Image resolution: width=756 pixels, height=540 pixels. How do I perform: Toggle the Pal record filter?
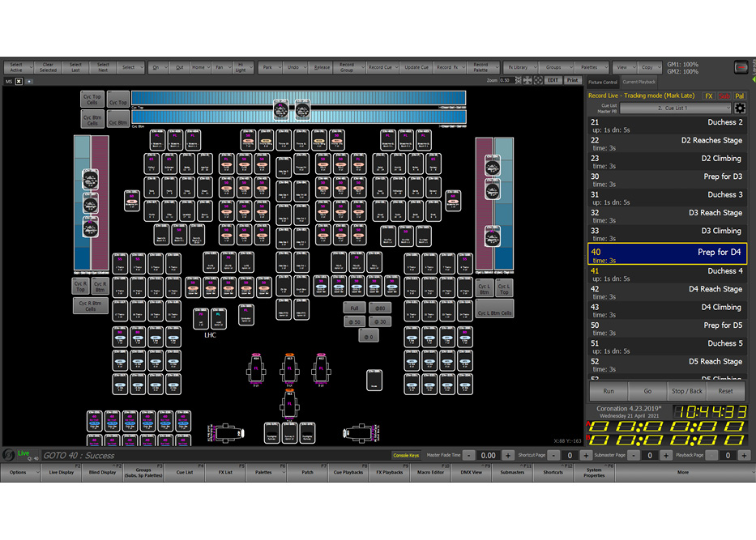[x=739, y=96]
